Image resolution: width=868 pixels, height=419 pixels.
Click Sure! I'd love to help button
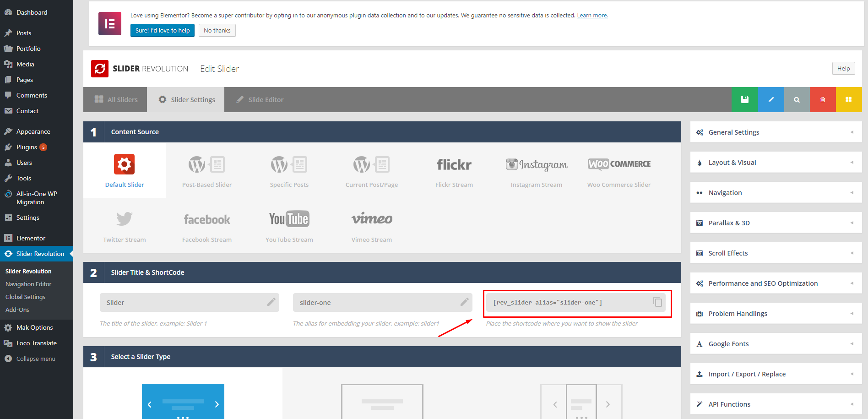coord(163,31)
